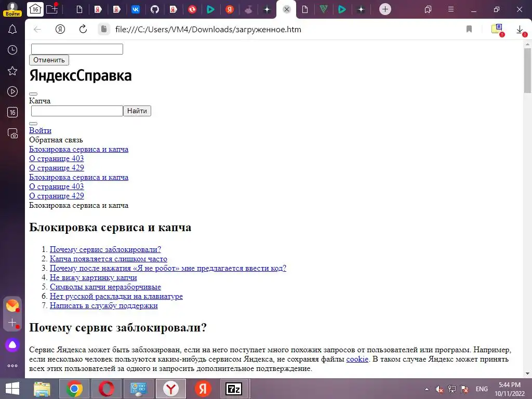Click the 'Обратная связь' text
The height and width of the screenshot is (399, 532).
(x=56, y=140)
